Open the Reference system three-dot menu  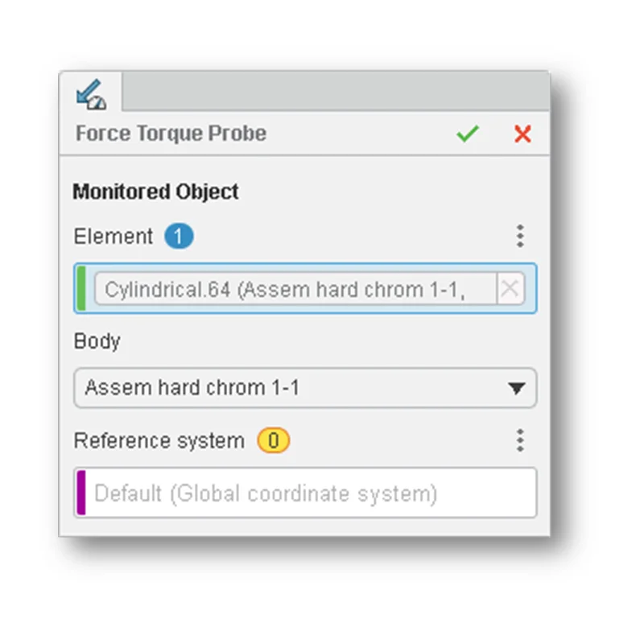click(520, 440)
